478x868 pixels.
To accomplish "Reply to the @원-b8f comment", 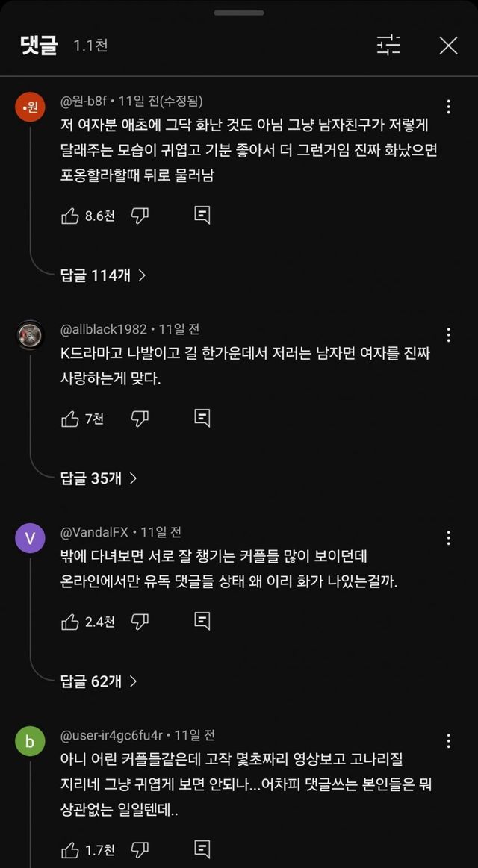I will click(x=202, y=216).
